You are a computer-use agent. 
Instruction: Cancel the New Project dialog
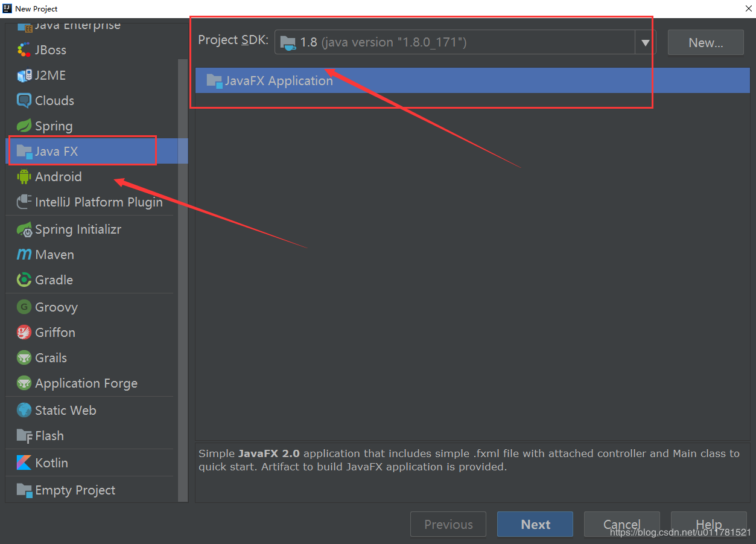coord(622,525)
